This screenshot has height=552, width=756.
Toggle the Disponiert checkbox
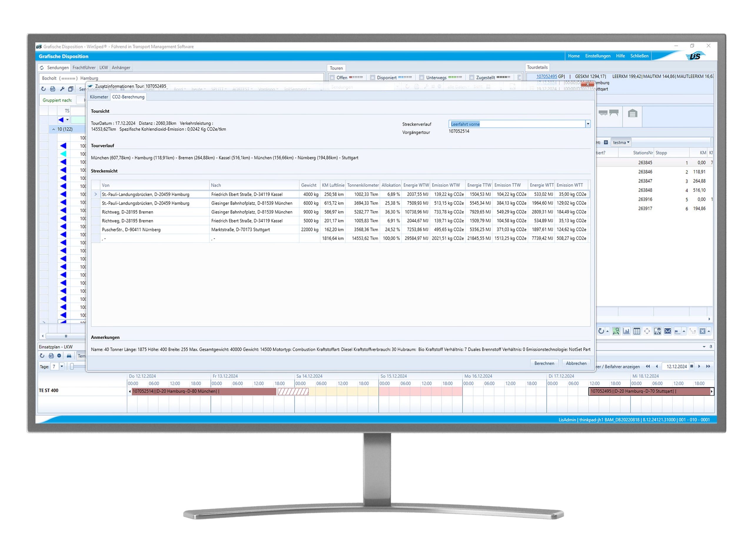click(373, 78)
